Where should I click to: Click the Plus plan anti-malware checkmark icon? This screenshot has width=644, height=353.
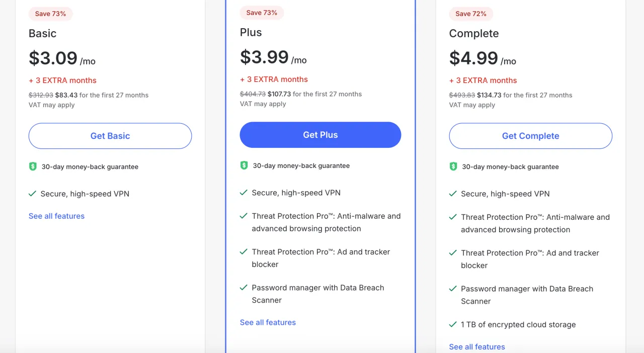244,216
